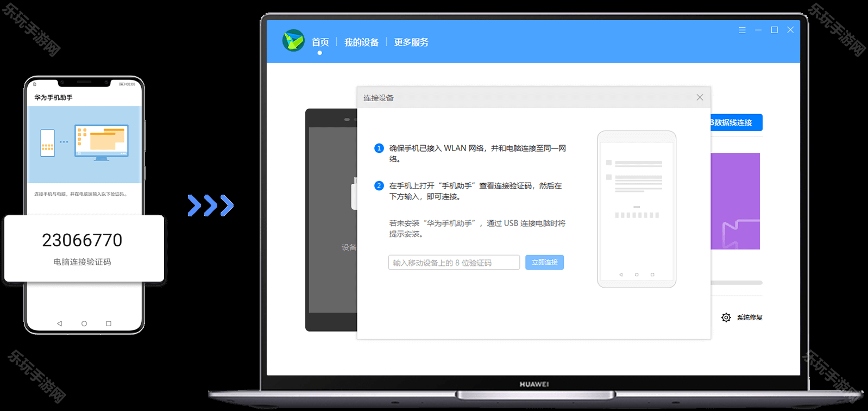Click the 电脑连接验证码 label
The image size is (868, 411).
coord(82,262)
